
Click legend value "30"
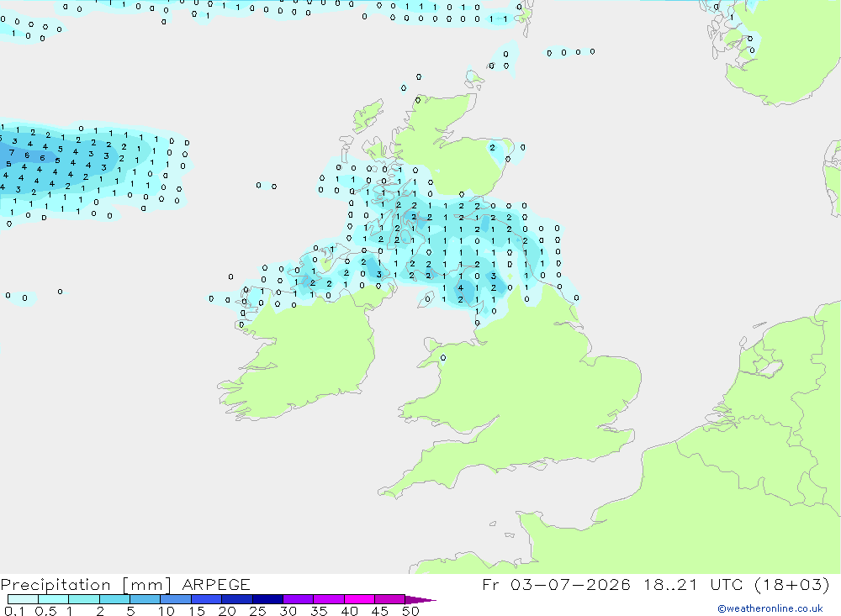tap(288, 611)
